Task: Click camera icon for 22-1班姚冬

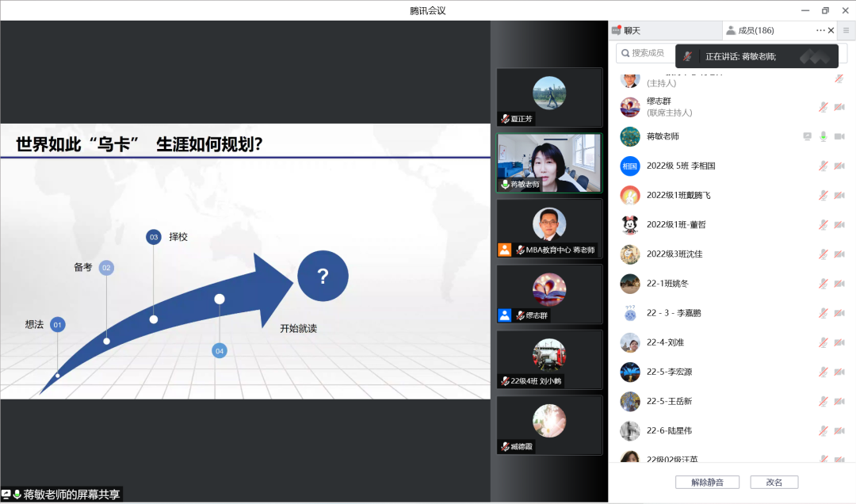Action: coord(839,284)
